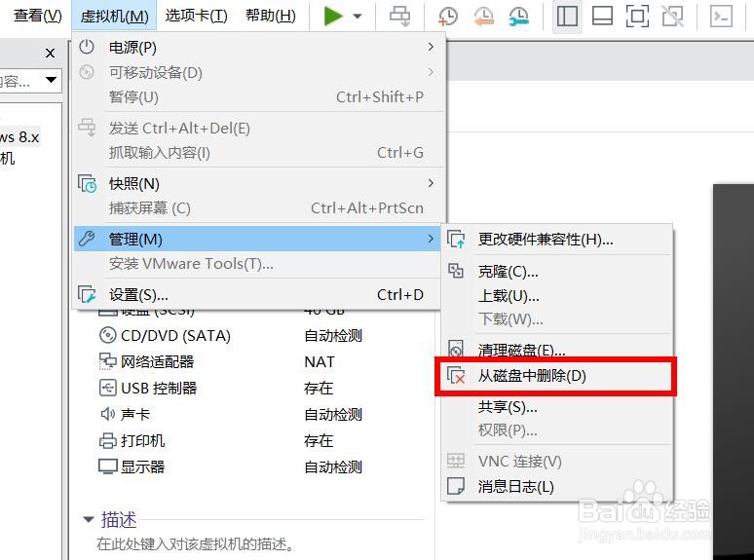Open 设置(S)... from the menu
The width and height of the screenshot is (754, 560).
(x=257, y=295)
